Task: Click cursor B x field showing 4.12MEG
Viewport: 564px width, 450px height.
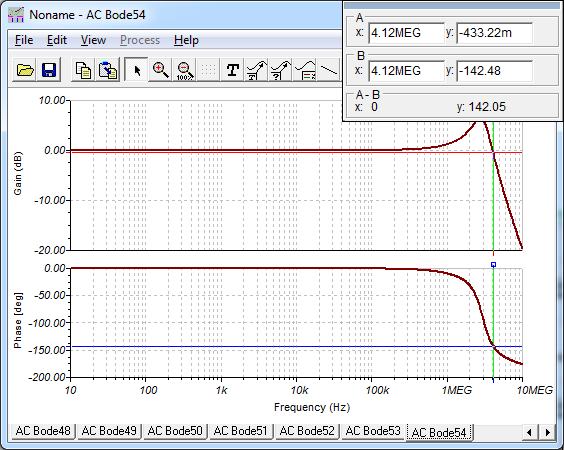Action: [406, 71]
